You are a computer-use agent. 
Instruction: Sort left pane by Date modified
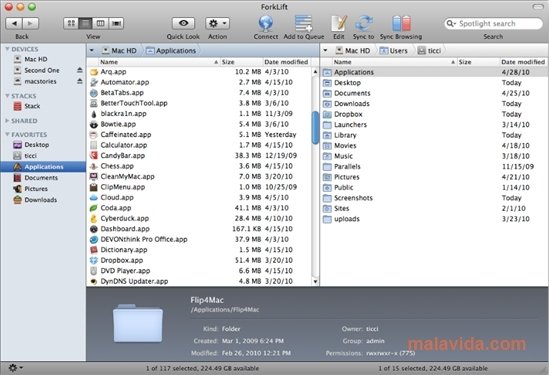point(286,62)
